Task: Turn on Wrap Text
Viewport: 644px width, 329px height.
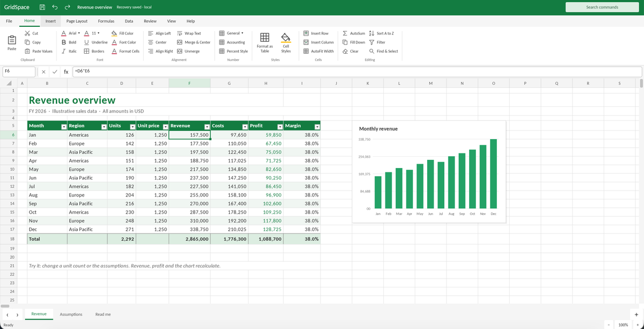Action: point(189,33)
